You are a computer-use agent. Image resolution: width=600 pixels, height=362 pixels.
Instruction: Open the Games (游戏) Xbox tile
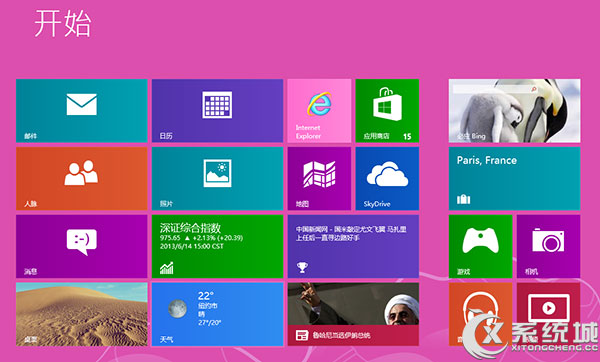pos(480,246)
